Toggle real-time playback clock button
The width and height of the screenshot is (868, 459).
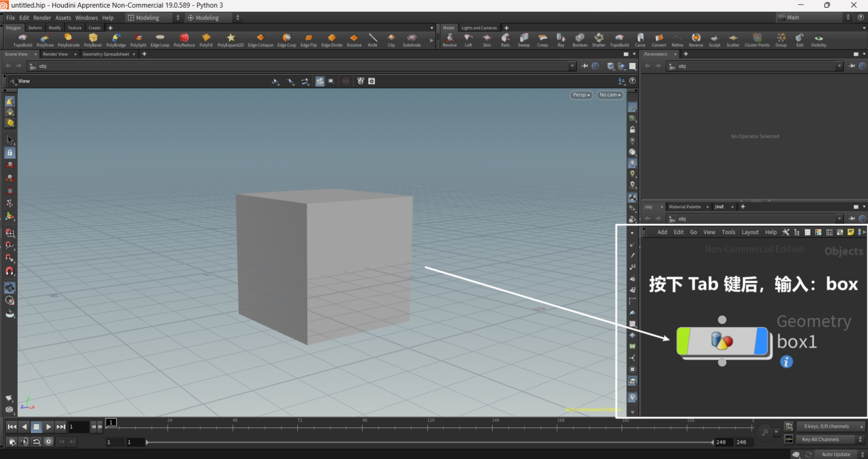pos(49,442)
